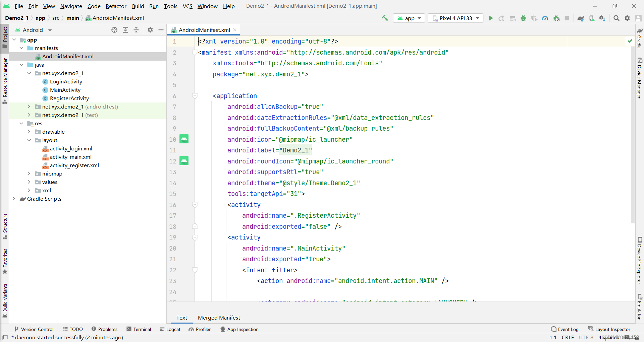Image resolution: width=644 pixels, height=342 pixels.
Task: Open the app run configuration dropdown
Action: point(409,18)
